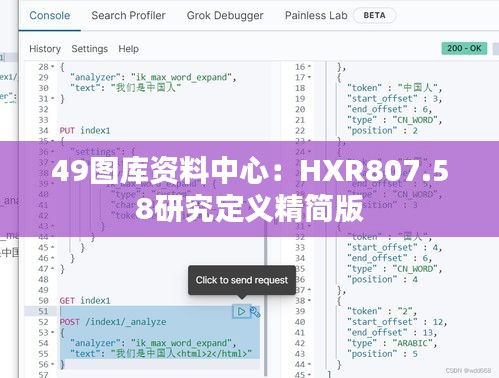Collapse output fold arrow at line 38

(x=309, y=301)
